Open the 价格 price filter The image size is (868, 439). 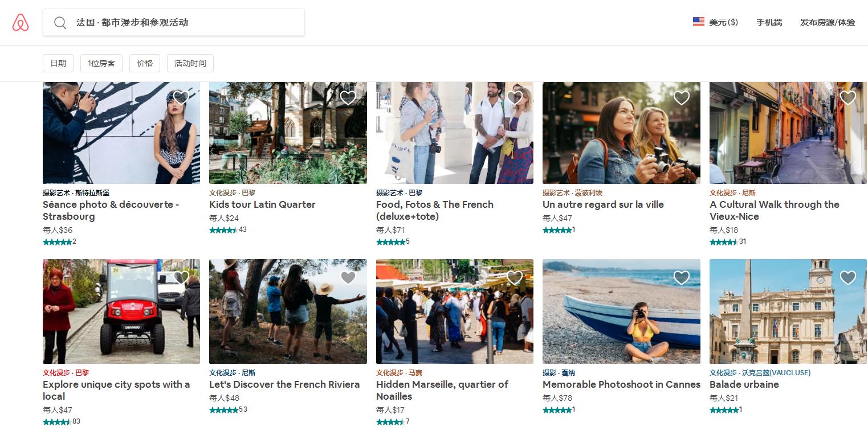[145, 63]
